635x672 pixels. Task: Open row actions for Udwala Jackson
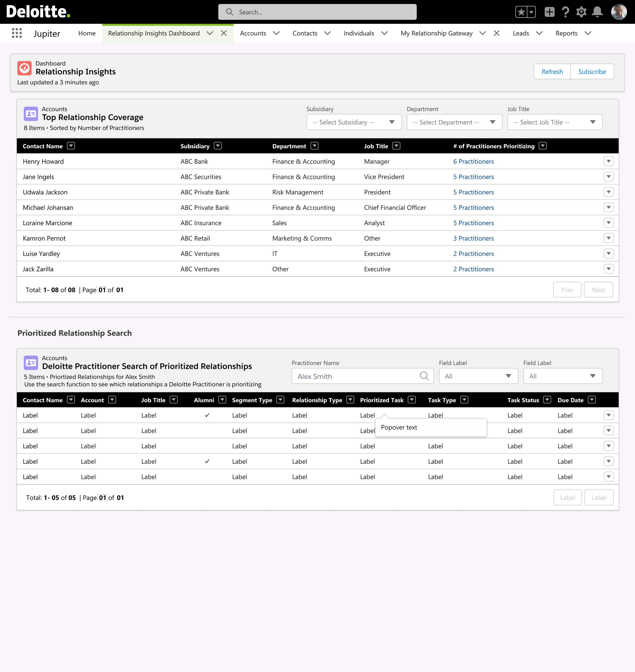click(609, 192)
